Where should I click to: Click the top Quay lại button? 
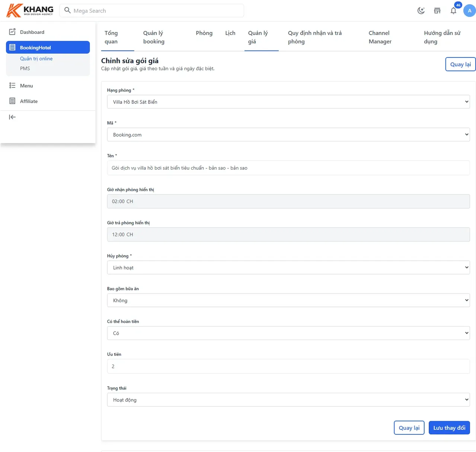(x=460, y=64)
